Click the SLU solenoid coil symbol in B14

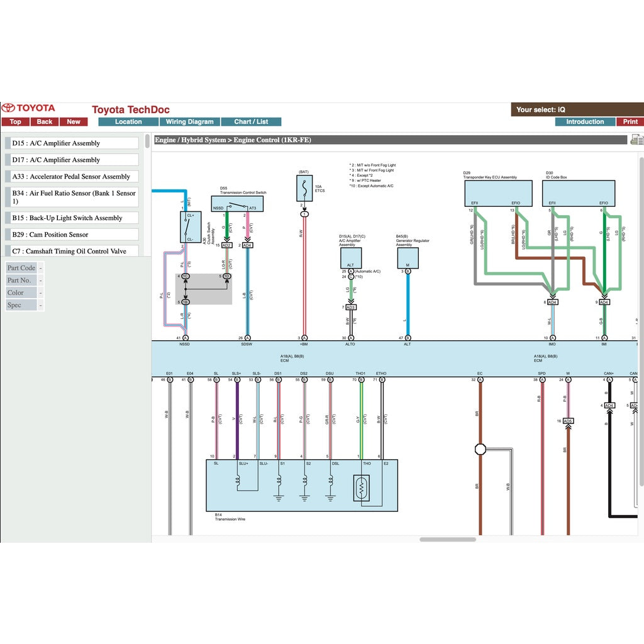click(238, 482)
